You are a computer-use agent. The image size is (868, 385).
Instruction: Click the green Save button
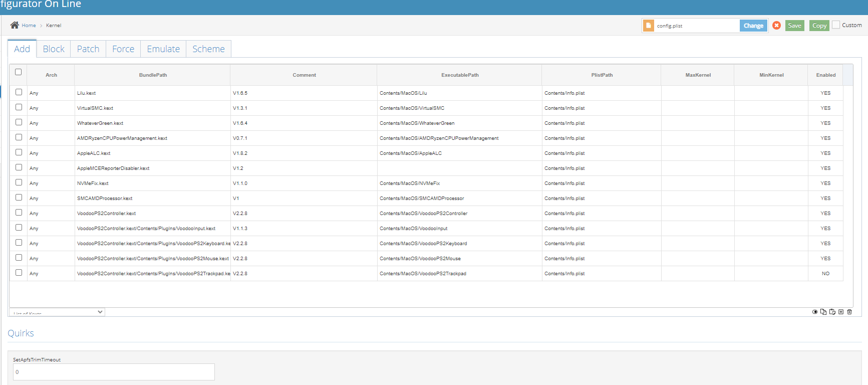point(794,26)
